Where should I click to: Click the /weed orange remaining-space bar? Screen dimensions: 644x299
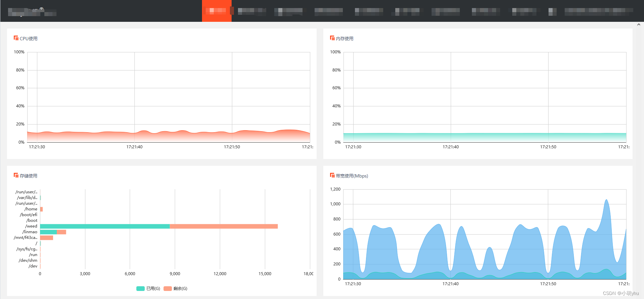[x=224, y=227]
